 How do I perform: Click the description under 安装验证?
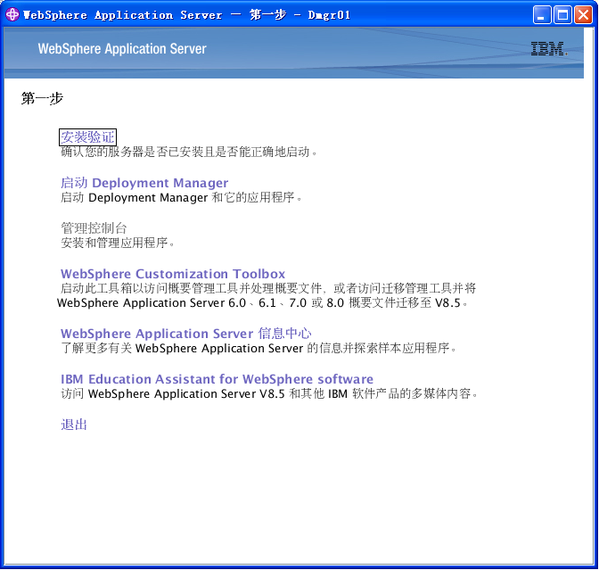click(189, 152)
